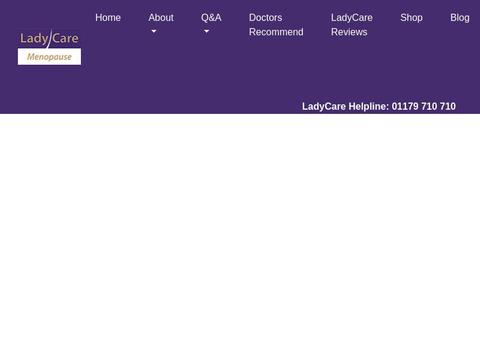This screenshot has height=360, width=480.
Task: Expand the About dropdown arrow
Action: 154,32
